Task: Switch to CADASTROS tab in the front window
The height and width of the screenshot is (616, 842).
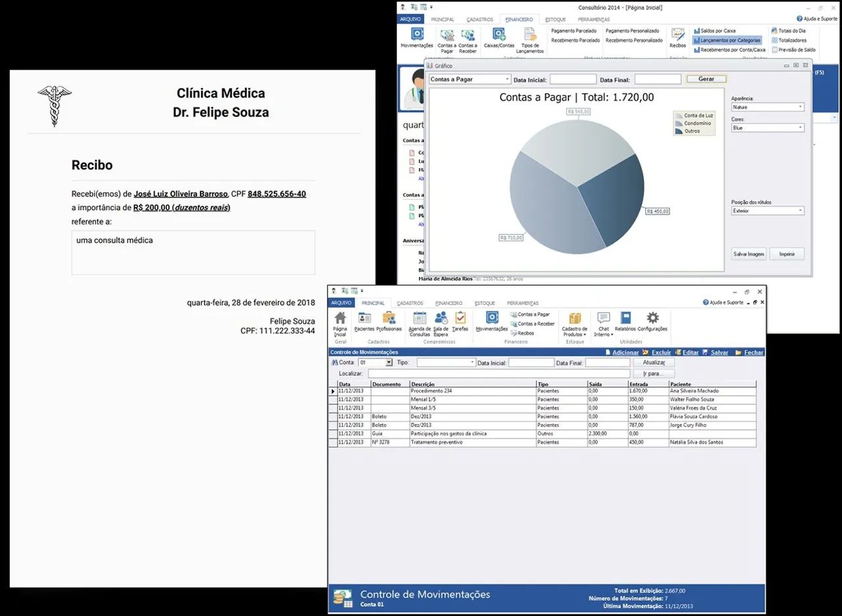Action: 410,303
